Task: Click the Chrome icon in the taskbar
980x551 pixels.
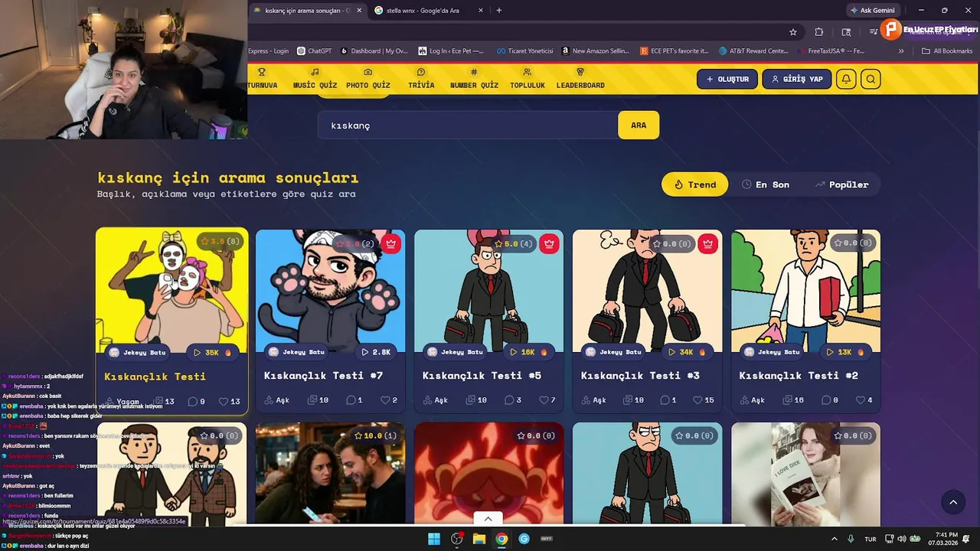Action: (501, 539)
